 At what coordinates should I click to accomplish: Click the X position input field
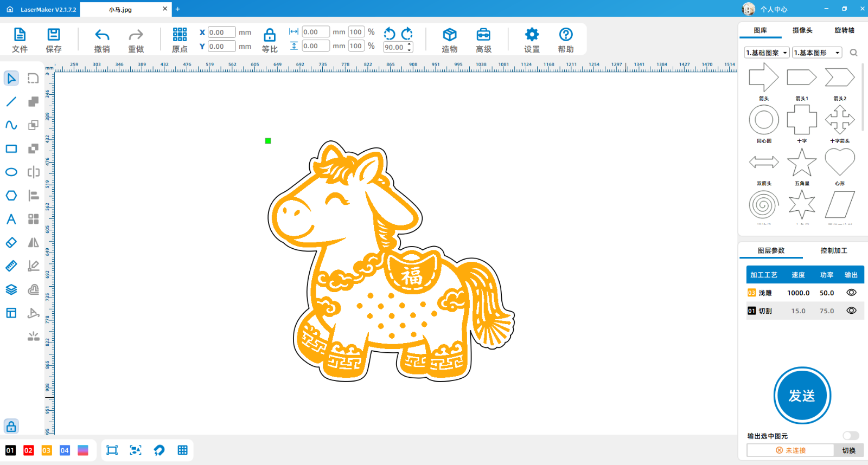(x=222, y=33)
